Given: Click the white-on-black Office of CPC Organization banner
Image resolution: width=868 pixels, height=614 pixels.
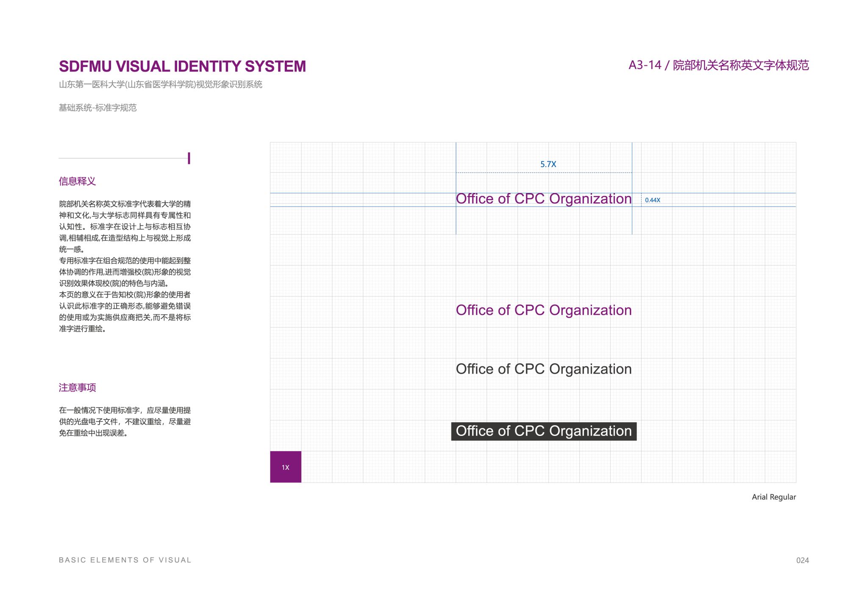Looking at the screenshot, I should click(543, 431).
